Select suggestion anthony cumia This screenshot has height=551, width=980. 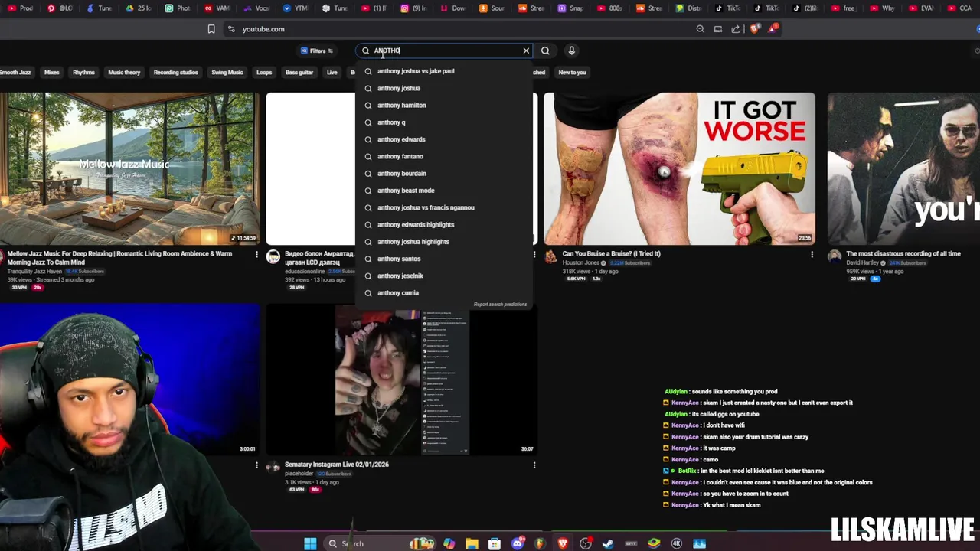point(444,293)
